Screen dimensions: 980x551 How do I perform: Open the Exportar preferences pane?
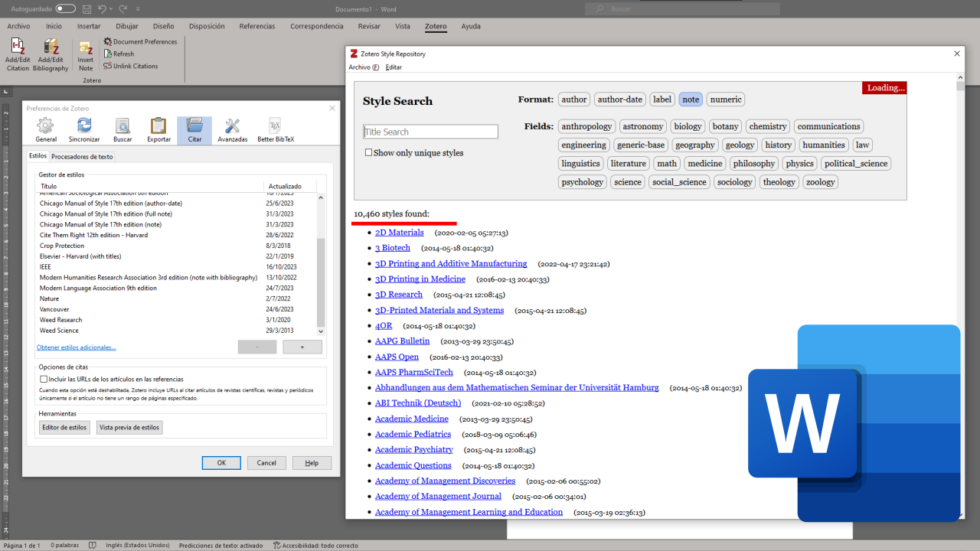pyautogui.click(x=158, y=129)
